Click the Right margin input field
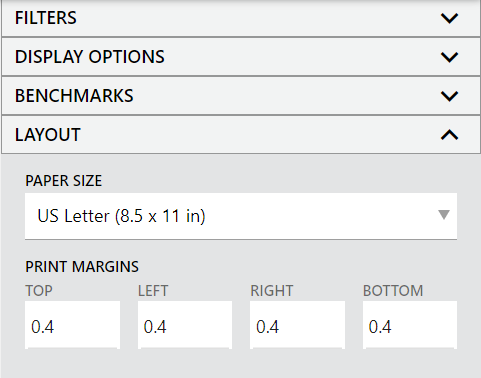 click(297, 325)
